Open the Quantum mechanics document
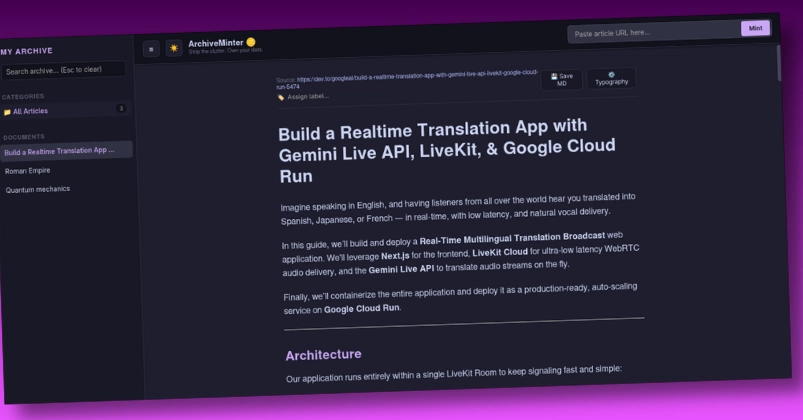Image resolution: width=803 pixels, height=420 pixels. [38, 190]
